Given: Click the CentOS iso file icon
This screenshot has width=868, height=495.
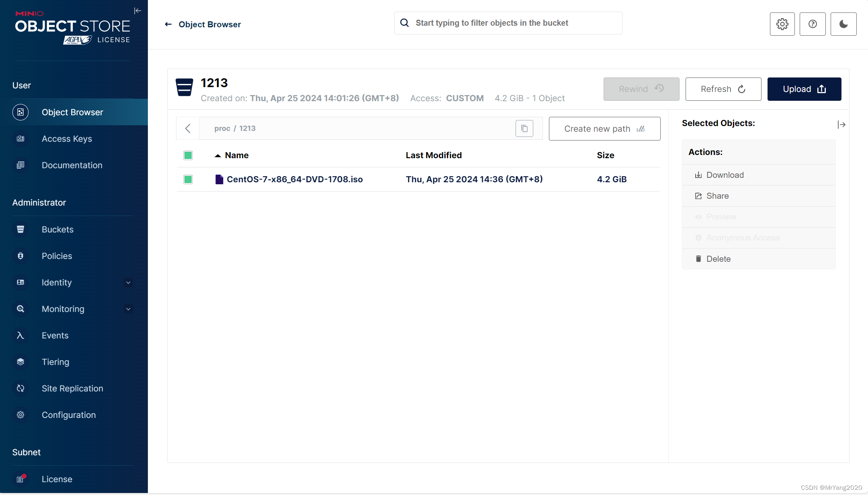Looking at the screenshot, I should coord(219,179).
